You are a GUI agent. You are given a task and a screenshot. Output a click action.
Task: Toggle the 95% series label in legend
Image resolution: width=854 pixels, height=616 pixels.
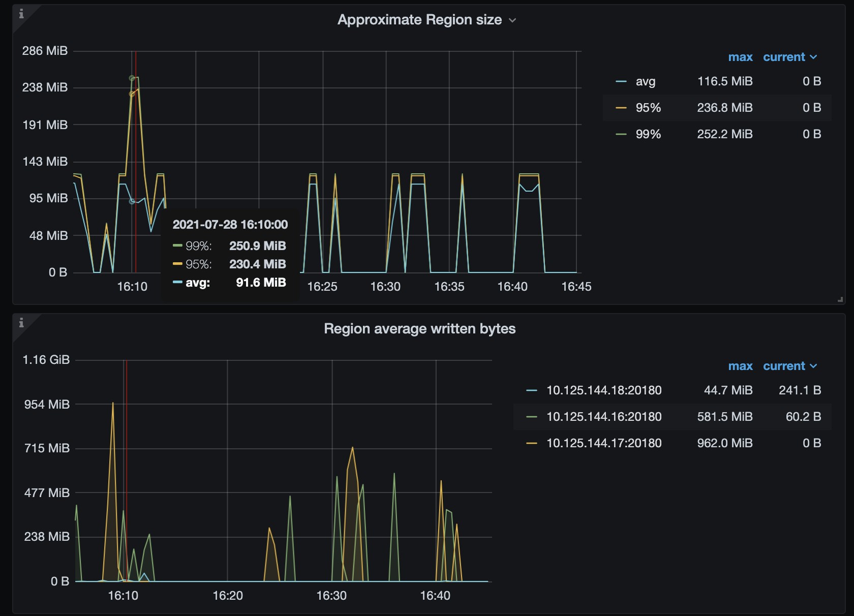[x=648, y=108]
